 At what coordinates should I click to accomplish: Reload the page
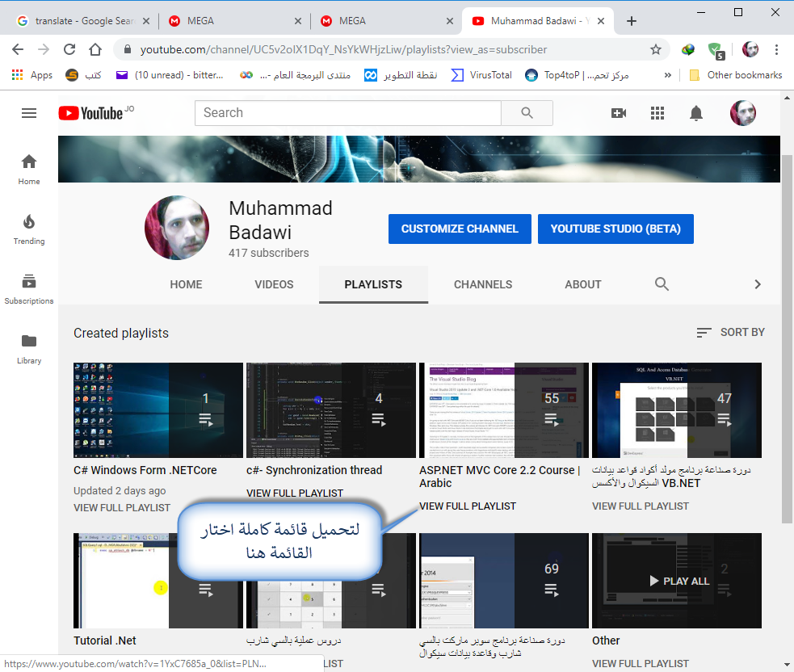69,49
